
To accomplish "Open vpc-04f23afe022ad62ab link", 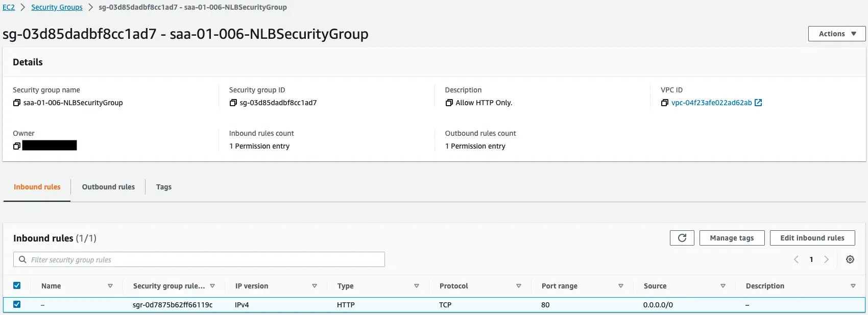I will 711,103.
